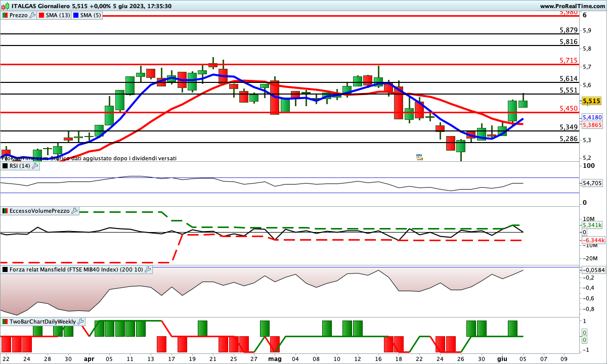Click the EccessoVolumePrezzo wrench icon

click(x=74, y=211)
